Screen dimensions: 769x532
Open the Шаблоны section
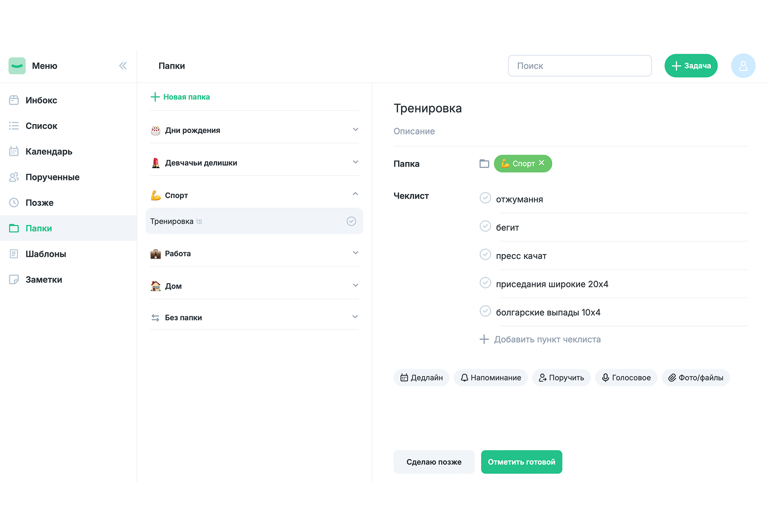(46, 254)
